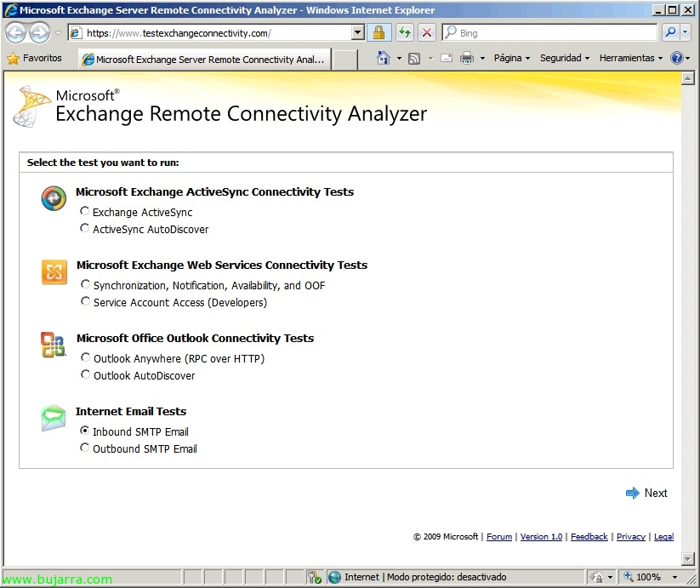The width and height of the screenshot is (700, 588).
Task: Open the Seguridad menu
Action: point(565,58)
